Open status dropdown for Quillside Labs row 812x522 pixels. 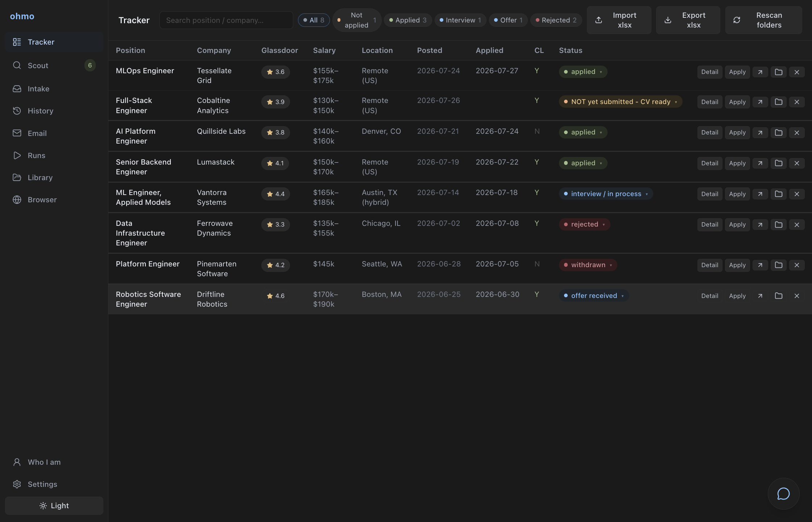point(583,132)
